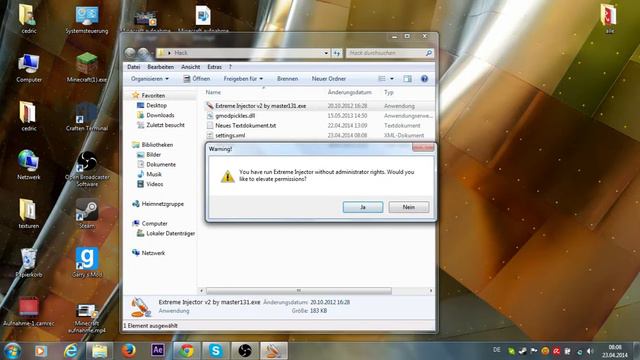Click the Explorer forward arrow button
Image resolution: width=640 pixels, height=360 pixels.
pyautogui.click(x=143, y=53)
